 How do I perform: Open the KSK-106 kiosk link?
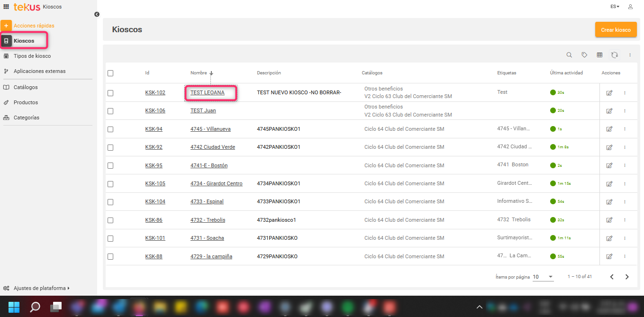[155, 110]
